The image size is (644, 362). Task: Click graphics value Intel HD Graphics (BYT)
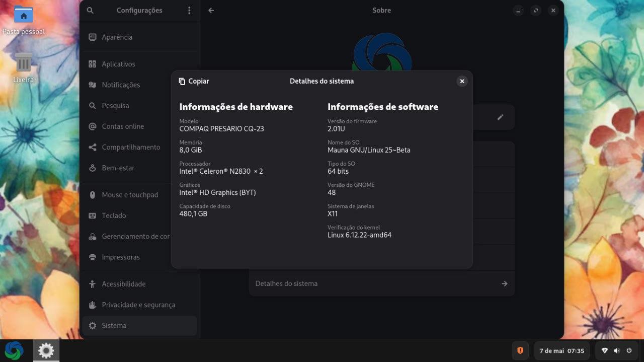click(x=217, y=192)
